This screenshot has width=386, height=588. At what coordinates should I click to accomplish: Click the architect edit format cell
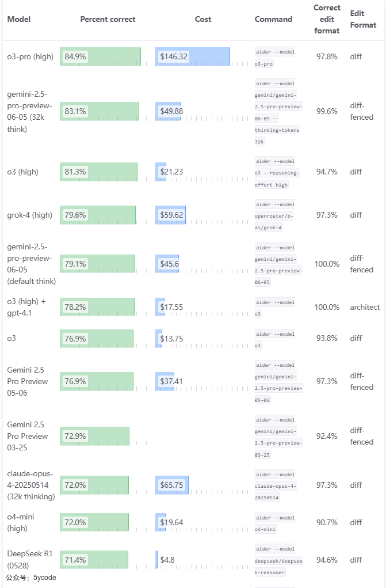click(365, 307)
